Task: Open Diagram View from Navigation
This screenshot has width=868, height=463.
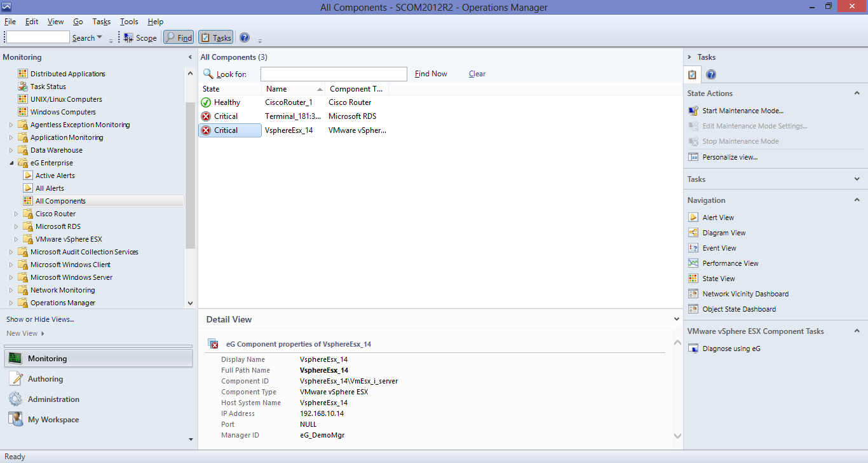Action: pos(724,233)
